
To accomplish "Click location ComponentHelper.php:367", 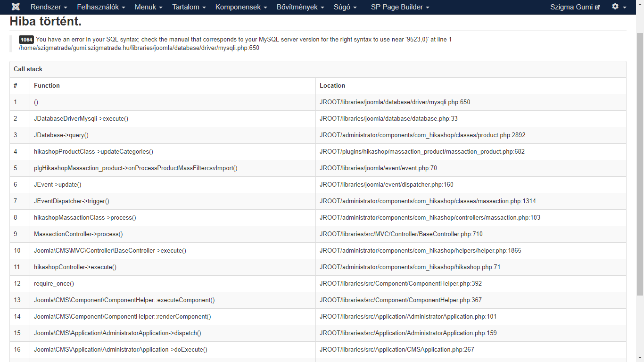I will (x=401, y=300).
